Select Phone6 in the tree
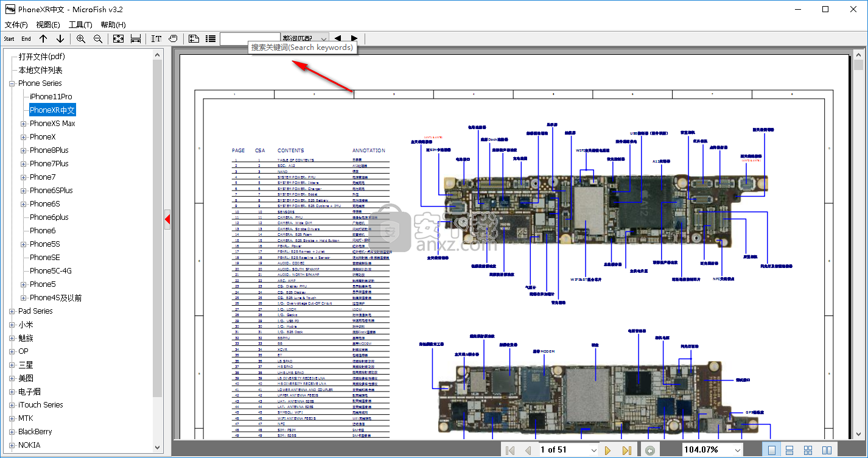The height and width of the screenshot is (458, 868). pos(43,231)
